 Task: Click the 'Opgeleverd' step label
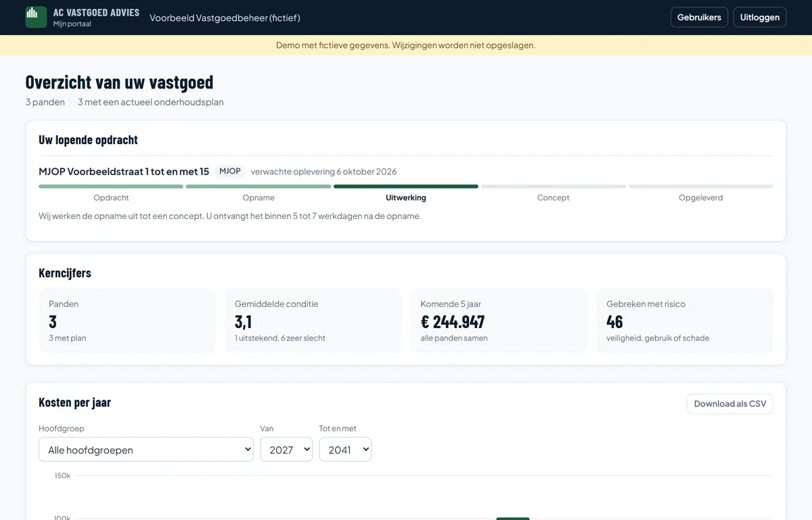(x=701, y=197)
